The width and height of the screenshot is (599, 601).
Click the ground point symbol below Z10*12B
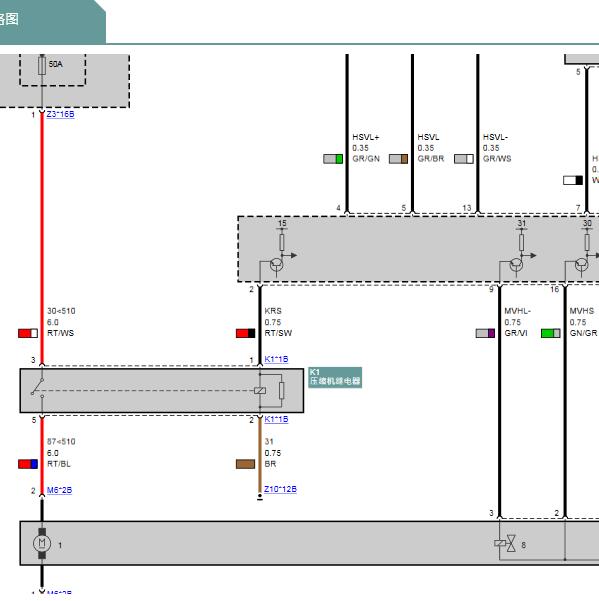[260, 498]
